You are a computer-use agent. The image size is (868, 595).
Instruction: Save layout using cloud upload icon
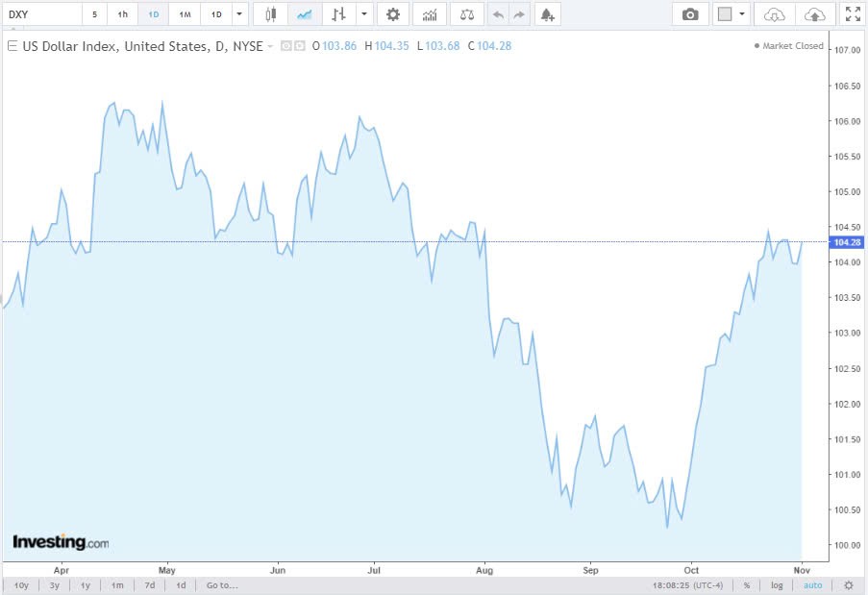point(814,13)
